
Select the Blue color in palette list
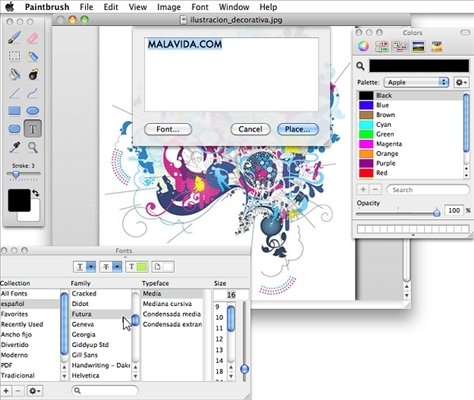[x=411, y=105]
